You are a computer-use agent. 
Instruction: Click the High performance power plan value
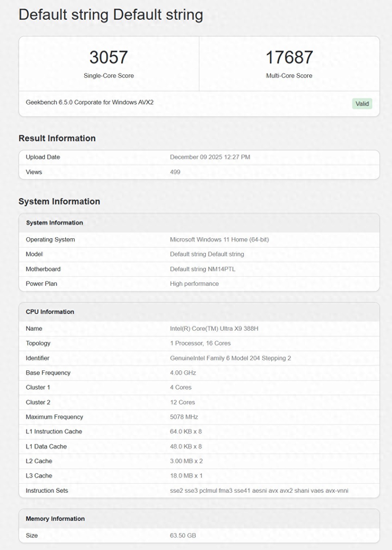194,284
